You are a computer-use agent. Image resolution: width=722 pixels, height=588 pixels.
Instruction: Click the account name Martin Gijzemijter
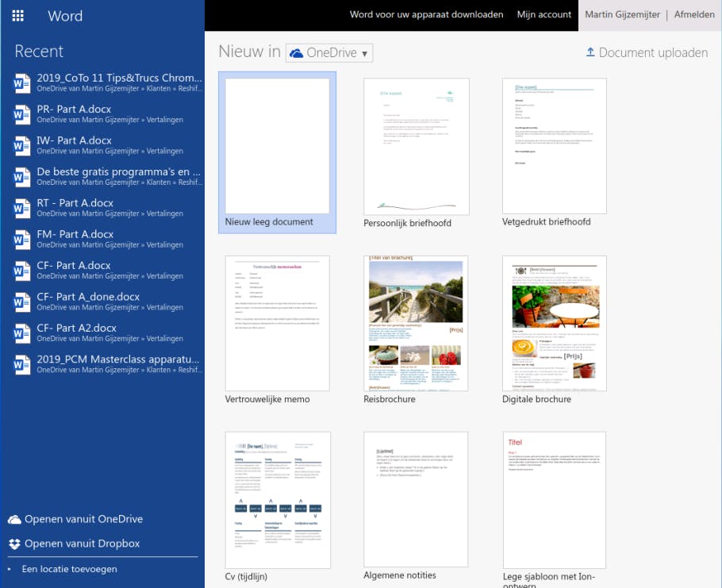(622, 14)
